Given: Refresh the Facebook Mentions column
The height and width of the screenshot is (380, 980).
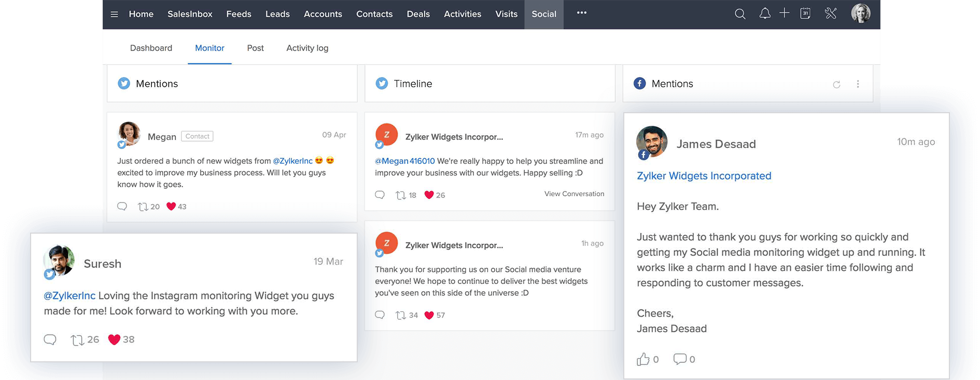Looking at the screenshot, I should point(836,84).
